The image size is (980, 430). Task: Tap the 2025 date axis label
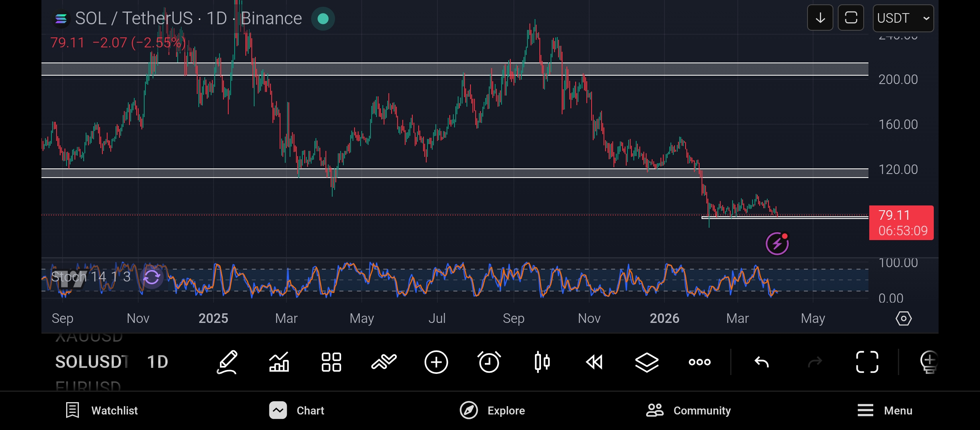213,319
